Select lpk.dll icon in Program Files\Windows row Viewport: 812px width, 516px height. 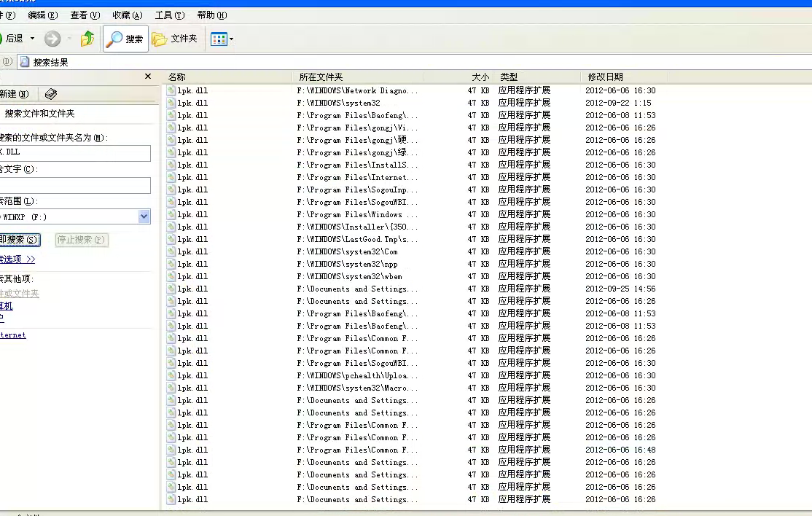[171, 215]
